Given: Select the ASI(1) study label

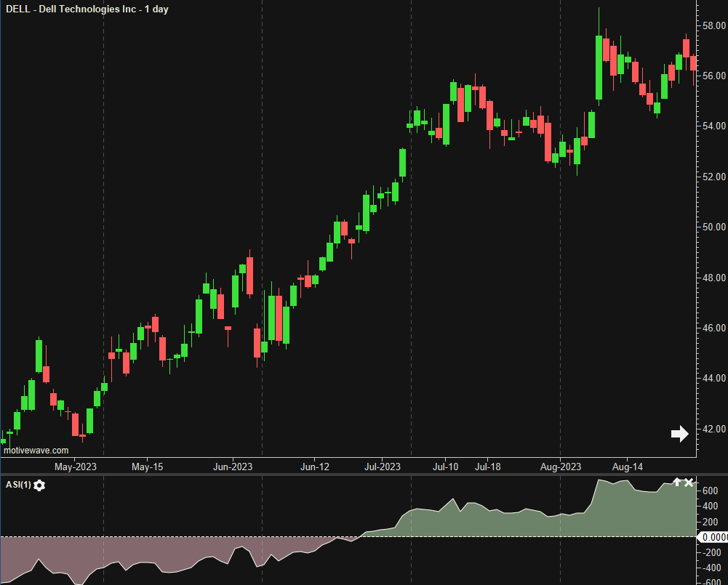Looking at the screenshot, I should (17, 485).
